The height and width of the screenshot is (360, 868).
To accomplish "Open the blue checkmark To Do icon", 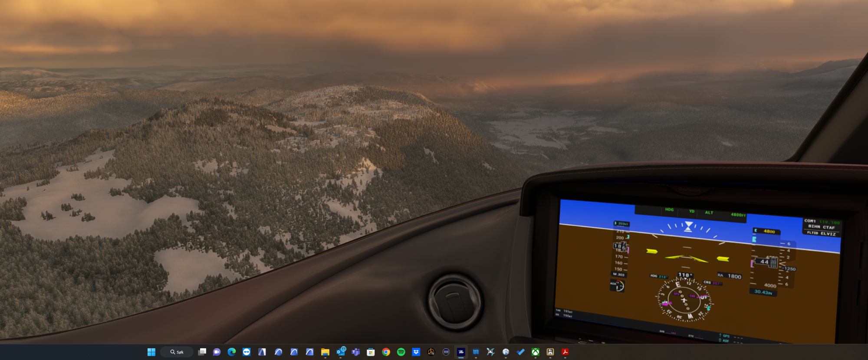I will point(521,352).
